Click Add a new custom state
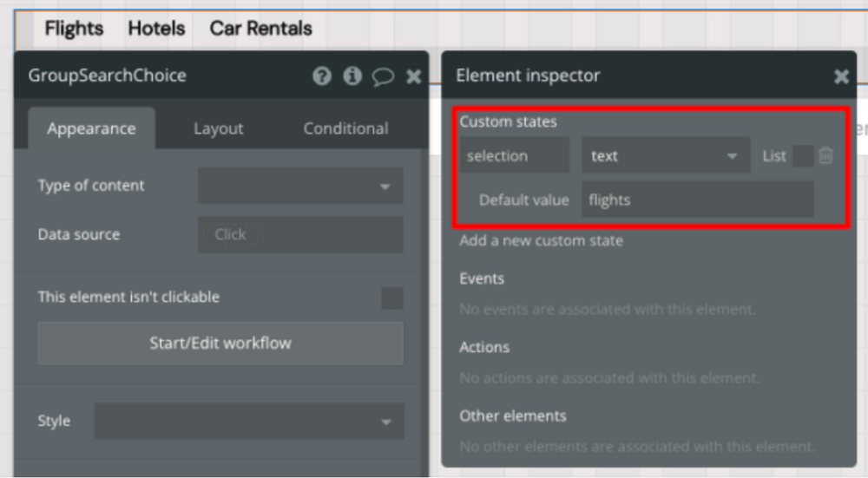Image resolution: width=868 pixels, height=478 pixels. coord(541,240)
